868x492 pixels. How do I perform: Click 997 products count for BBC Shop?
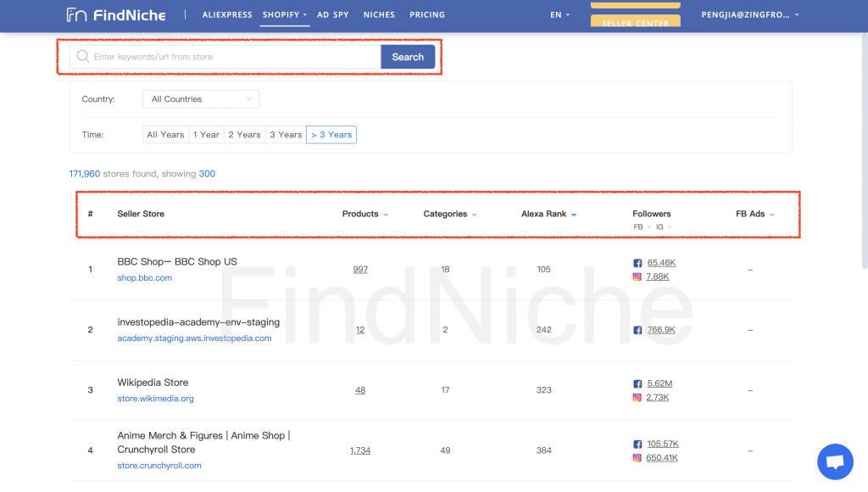coord(359,269)
